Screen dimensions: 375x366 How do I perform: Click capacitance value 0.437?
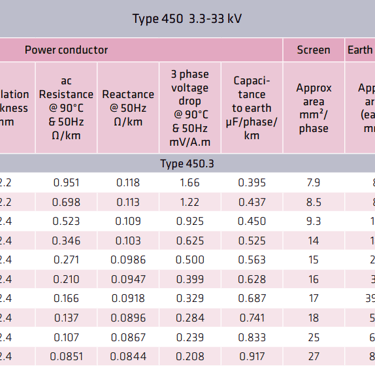pyautogui.click(x=252, y=202)
